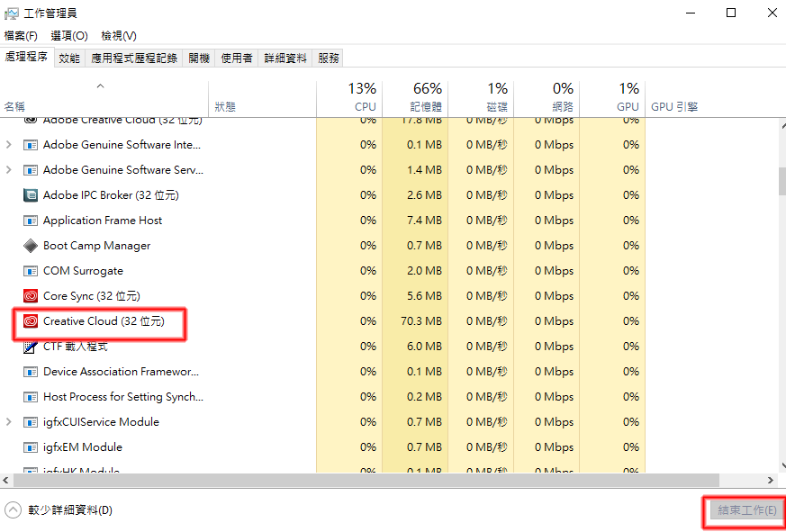Click the 2.0 MB memory value

coord(425,271)
